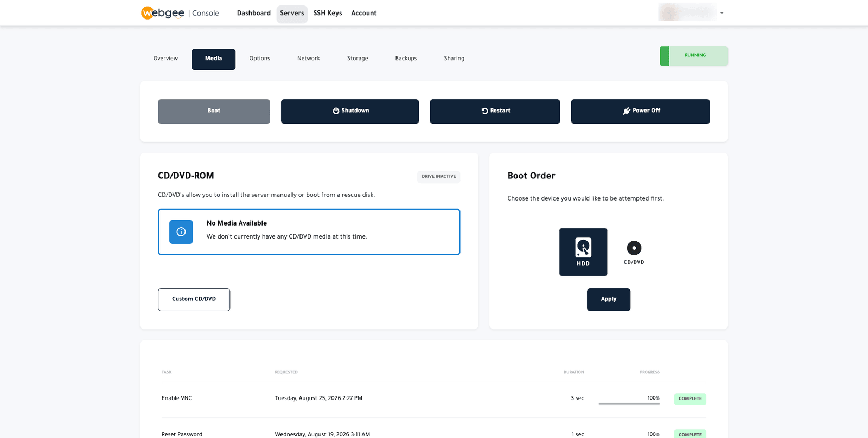The height and width of the screenshot is (438, 868).
Task: Click the Custom CD/DVD button
Action: pyautogui.click(x=194, y=299)
